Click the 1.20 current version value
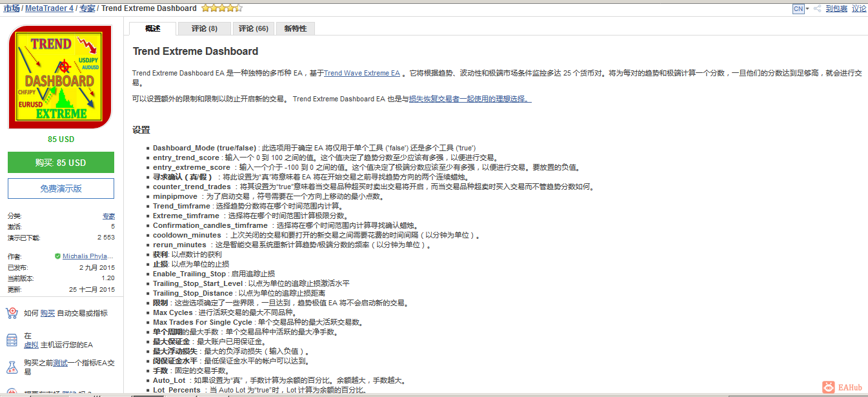The width and height of the screenshot is (868, 397). tap(108, 278)
